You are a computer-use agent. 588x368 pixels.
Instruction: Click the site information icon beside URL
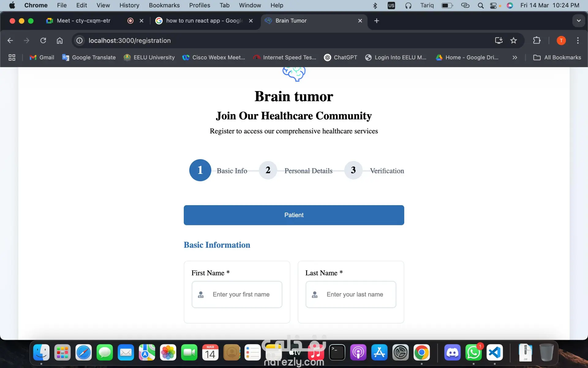79,40
